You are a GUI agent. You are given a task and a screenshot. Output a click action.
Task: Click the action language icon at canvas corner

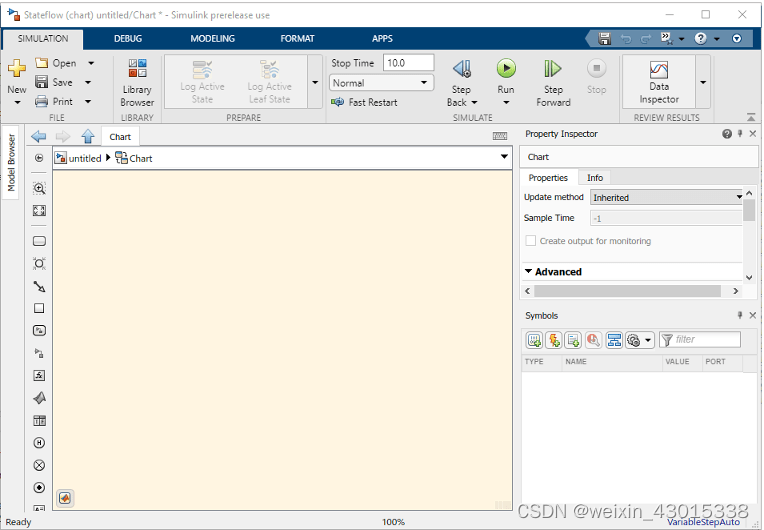coord(65,498)
